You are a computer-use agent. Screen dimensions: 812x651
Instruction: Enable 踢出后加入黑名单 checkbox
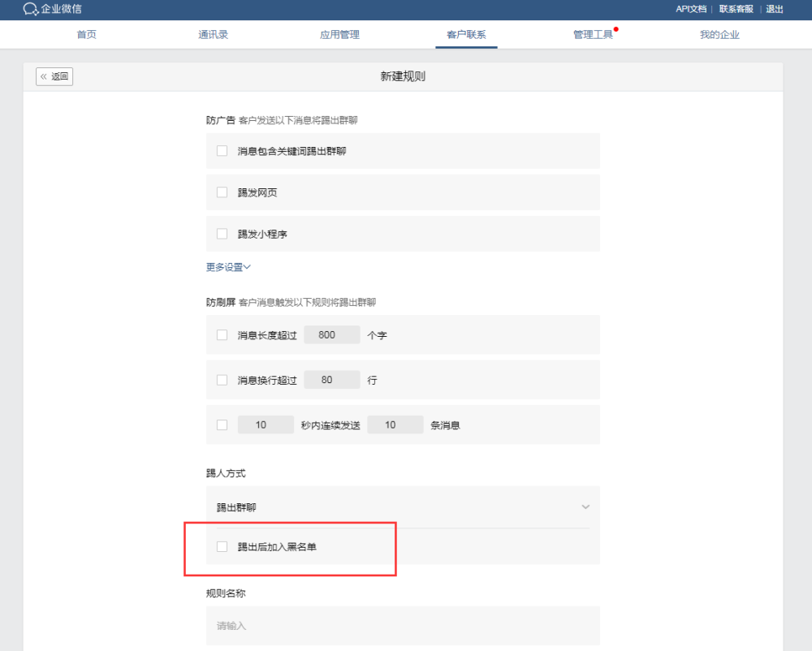(222, 546)
